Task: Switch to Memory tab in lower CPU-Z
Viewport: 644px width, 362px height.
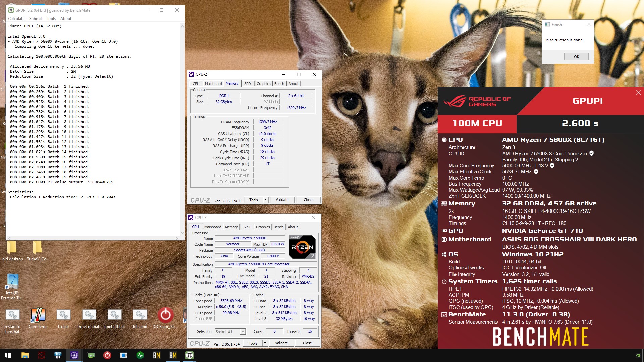Action: 231,227
